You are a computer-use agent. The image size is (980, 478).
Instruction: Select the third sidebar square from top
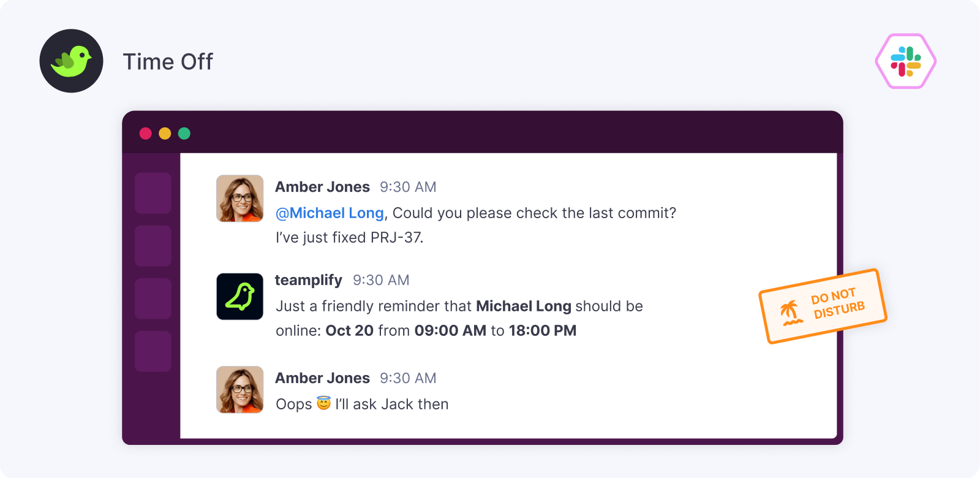point(153,298)
